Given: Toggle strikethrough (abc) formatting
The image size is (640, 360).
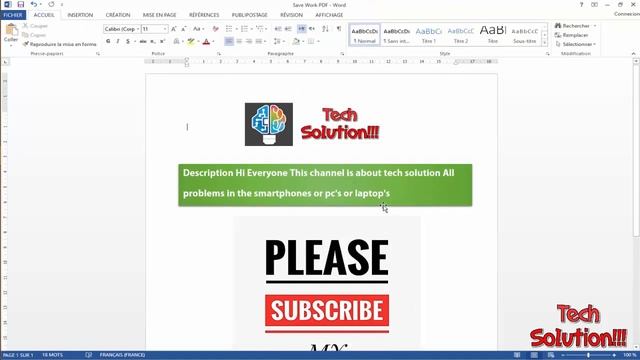Looking at the screenshot, I should click(x=143, y=41).
